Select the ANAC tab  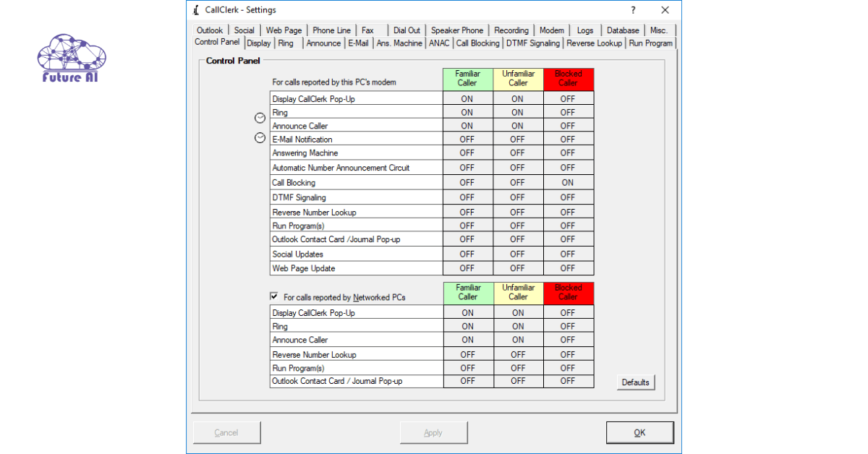click(439, 43)
